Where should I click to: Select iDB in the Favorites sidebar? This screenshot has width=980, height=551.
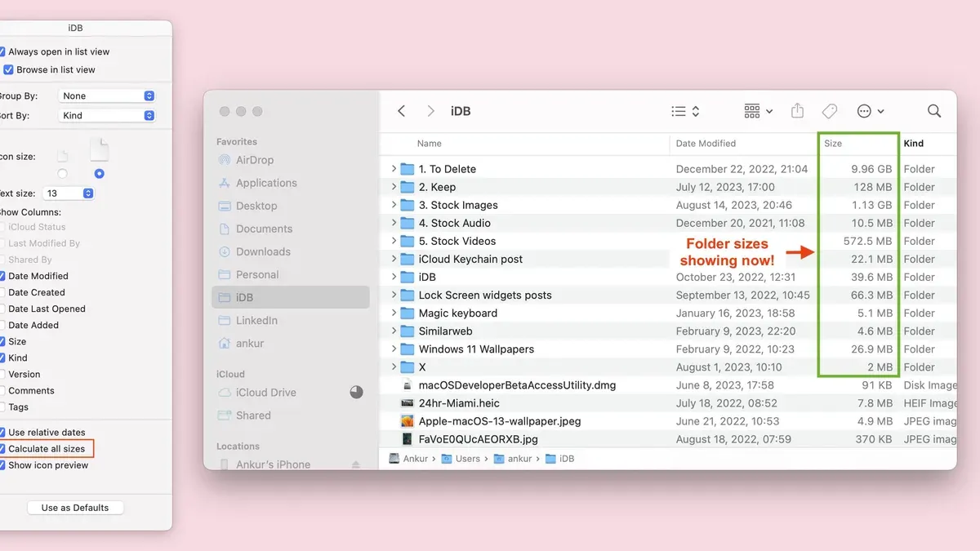pyautogui.click(x=290, y=297)
